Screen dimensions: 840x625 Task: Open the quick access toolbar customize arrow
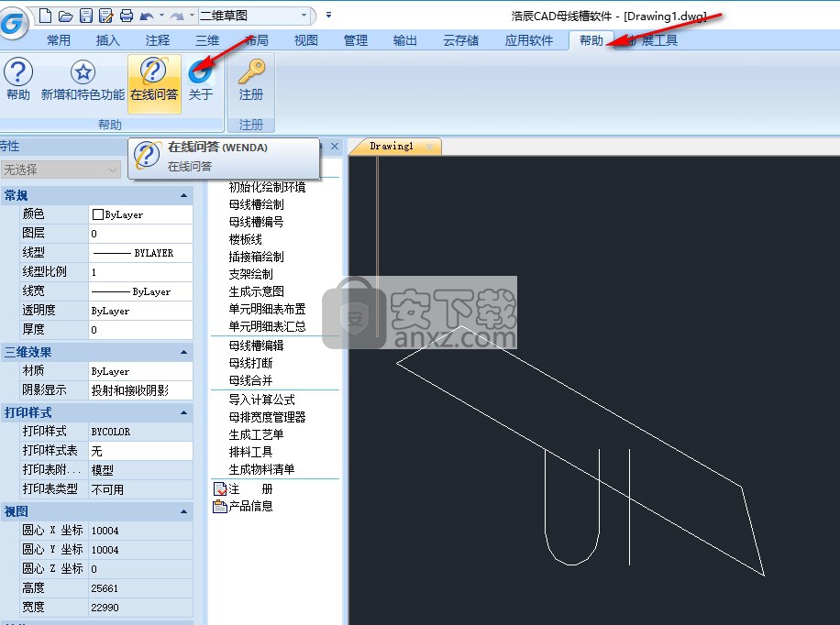(x=328, y=16)
